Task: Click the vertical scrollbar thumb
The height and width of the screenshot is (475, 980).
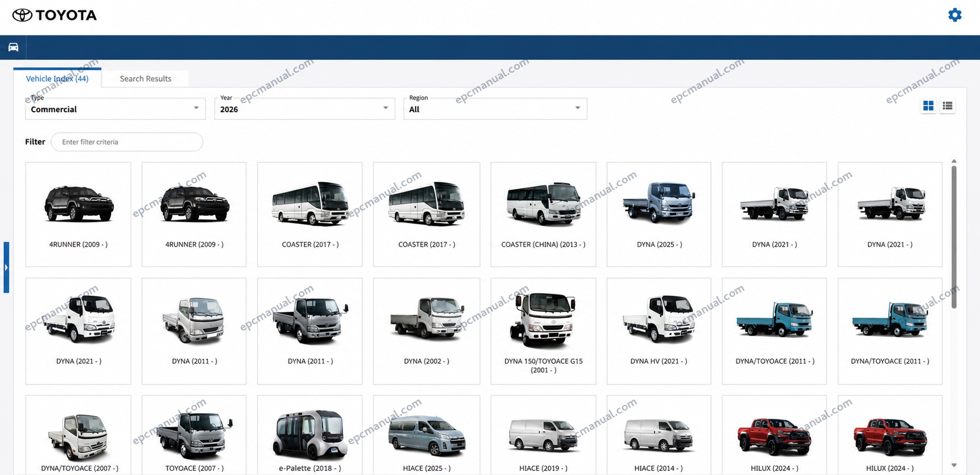Action: click(x=954, y=236)
